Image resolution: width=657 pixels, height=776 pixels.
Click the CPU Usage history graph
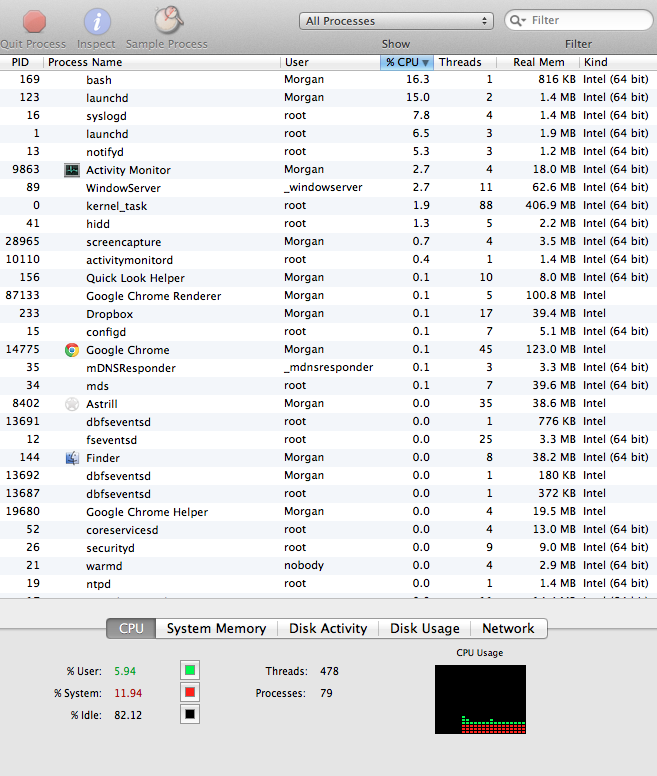pos(480,699)
